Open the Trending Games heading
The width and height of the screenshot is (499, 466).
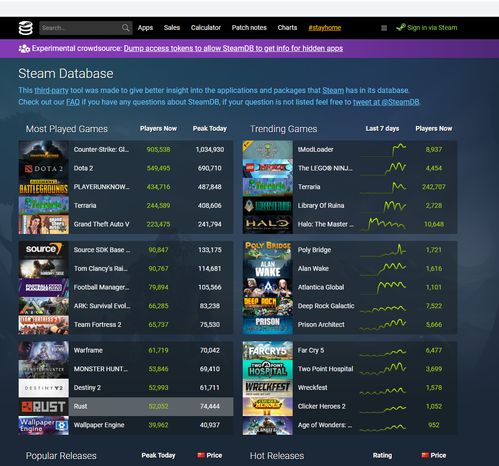coord(284,129)
